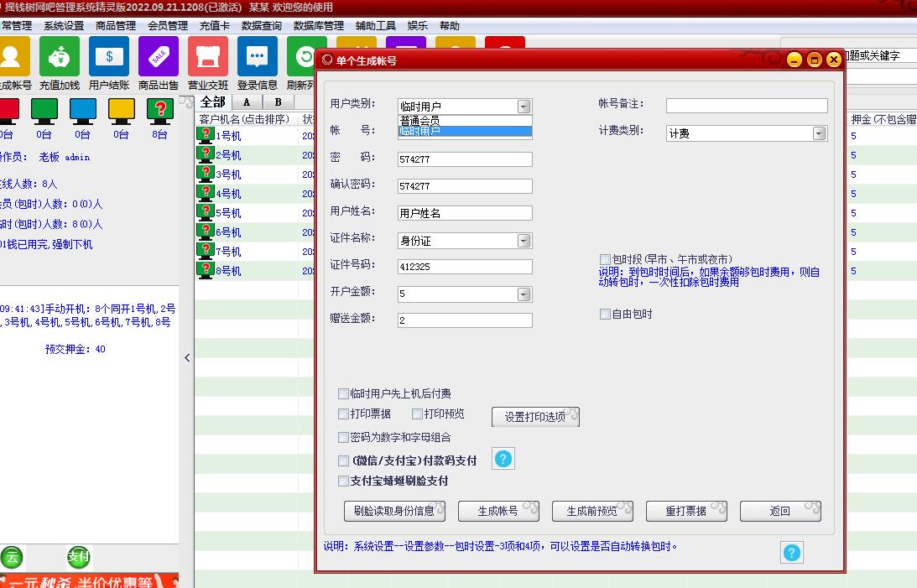Image resolution: width=917 pixels, height=588 pixels.
Task: Click the yellow computer status indicator
Action: [x=122, y=110]
